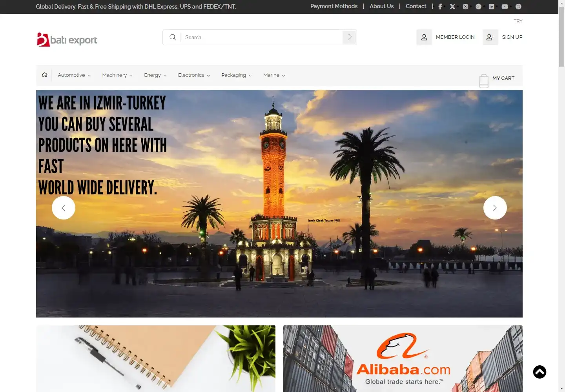Image resolution: width=565 pixels, height=392 pixels.
Task: Go to previous banner slide
Action: point(64,208)
